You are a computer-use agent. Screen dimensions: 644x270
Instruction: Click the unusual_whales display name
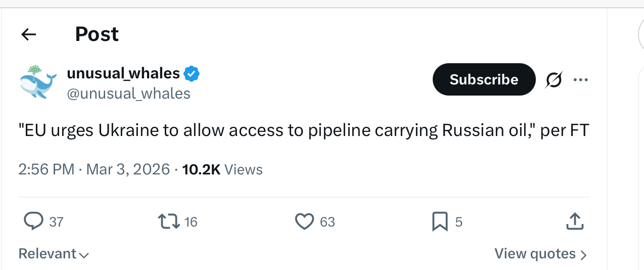pyautogui.click(x=123, y=74)
